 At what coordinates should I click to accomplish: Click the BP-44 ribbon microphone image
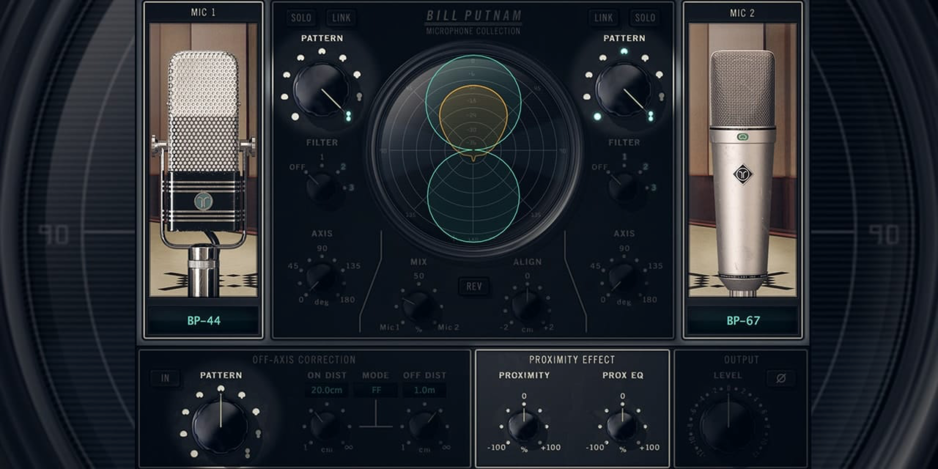[203, 160]
